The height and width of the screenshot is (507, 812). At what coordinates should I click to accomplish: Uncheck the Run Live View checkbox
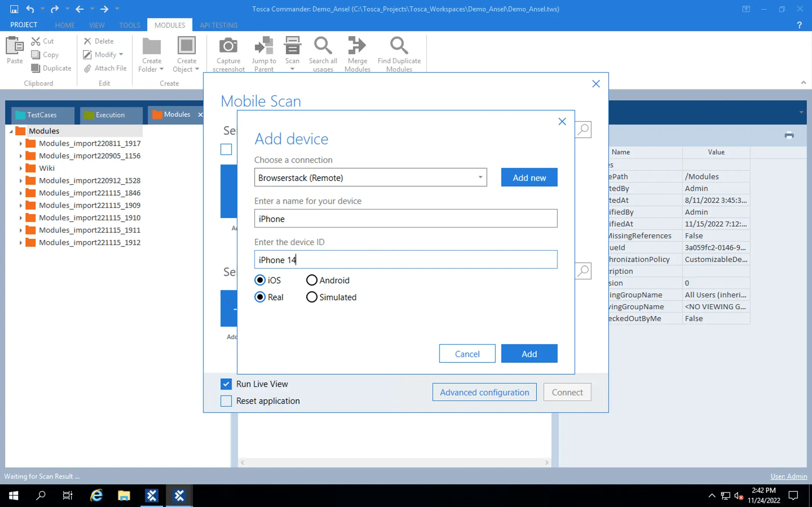click(226, 384)
